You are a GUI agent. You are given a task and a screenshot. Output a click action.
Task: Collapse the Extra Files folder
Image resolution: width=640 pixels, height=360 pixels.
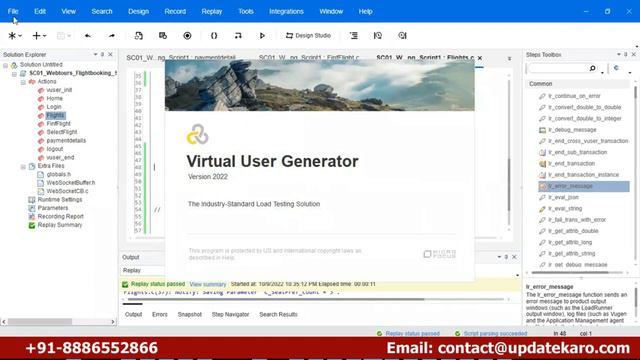(23, 166)
